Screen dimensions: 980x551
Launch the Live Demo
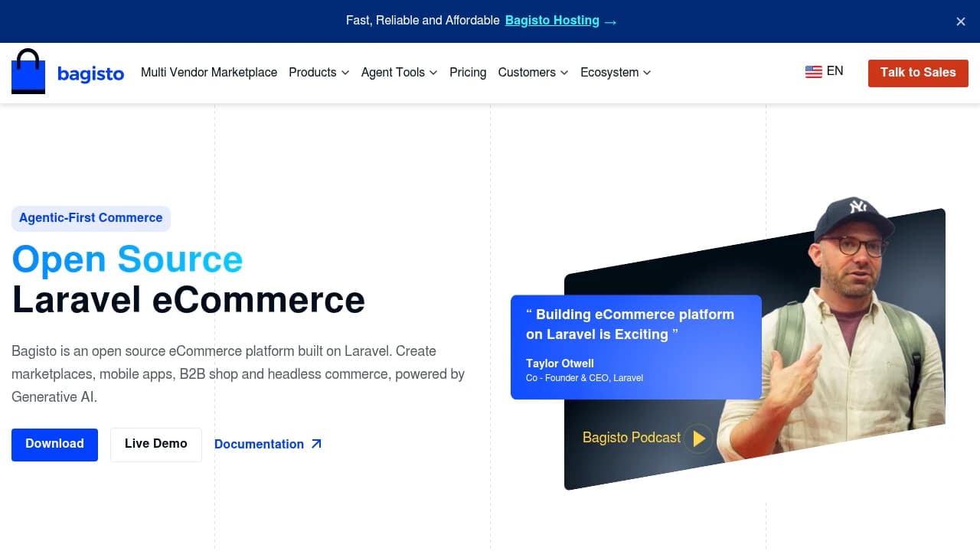pos(156,445)
